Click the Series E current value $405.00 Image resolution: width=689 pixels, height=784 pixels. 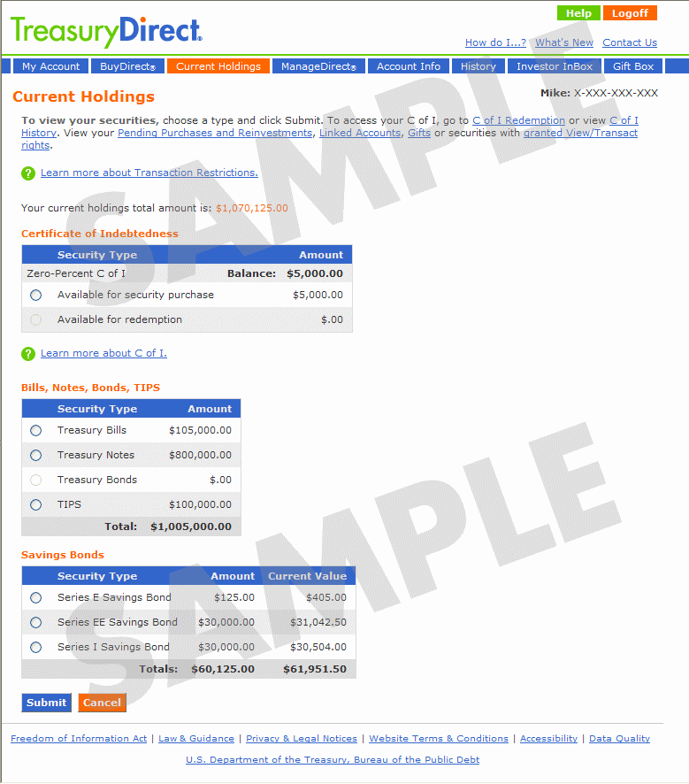tap(326, 597)
